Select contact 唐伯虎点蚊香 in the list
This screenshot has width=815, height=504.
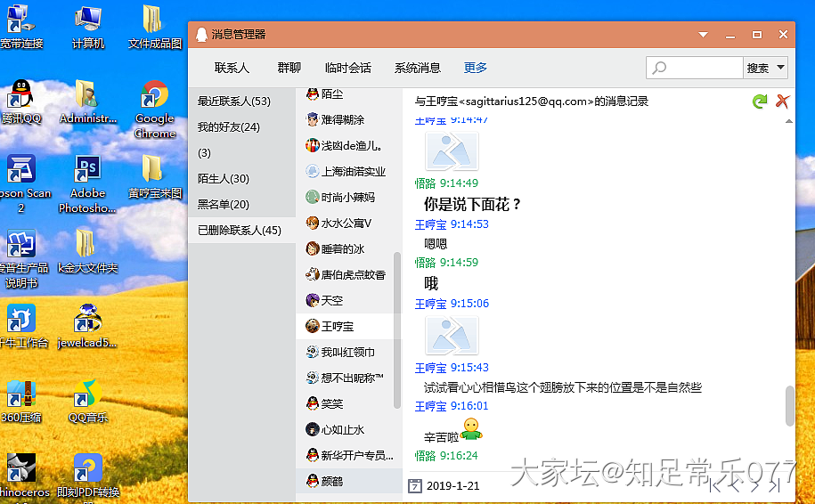(352, 275)
